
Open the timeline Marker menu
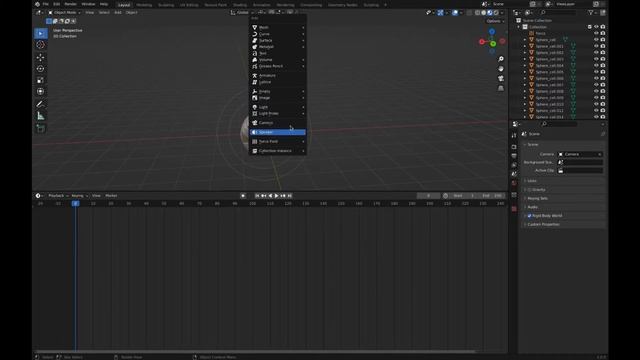(x=111, y=196)
